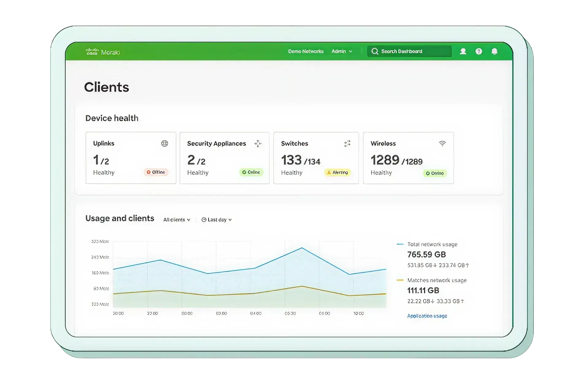Open the Last day time range dropdown

(x=217, y=220)
